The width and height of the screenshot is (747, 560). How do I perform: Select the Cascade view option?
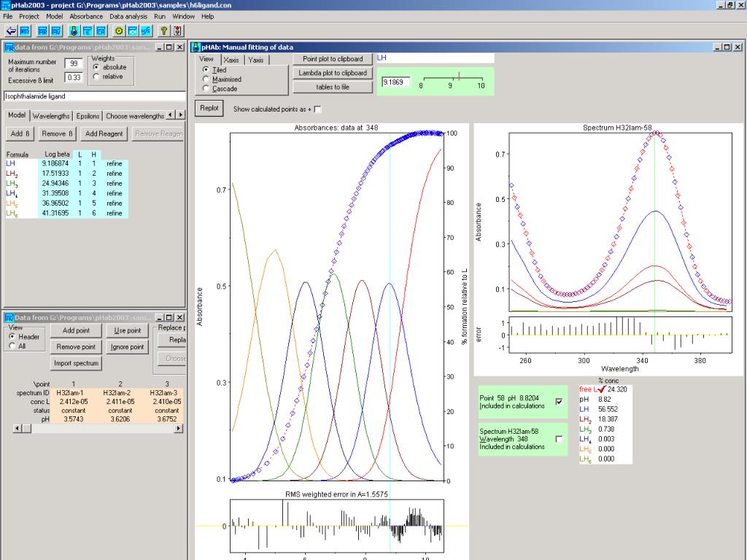pyautogui.click(x=206, y=88)
